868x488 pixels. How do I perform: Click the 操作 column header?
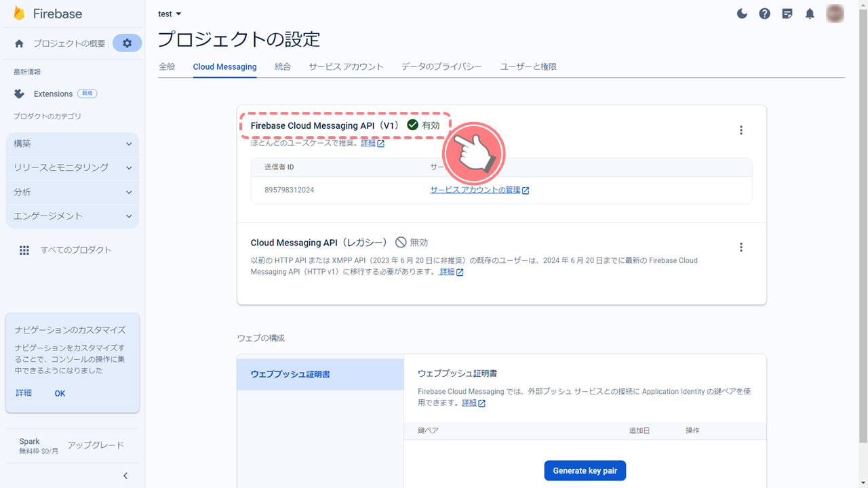[x=692, y=430]
